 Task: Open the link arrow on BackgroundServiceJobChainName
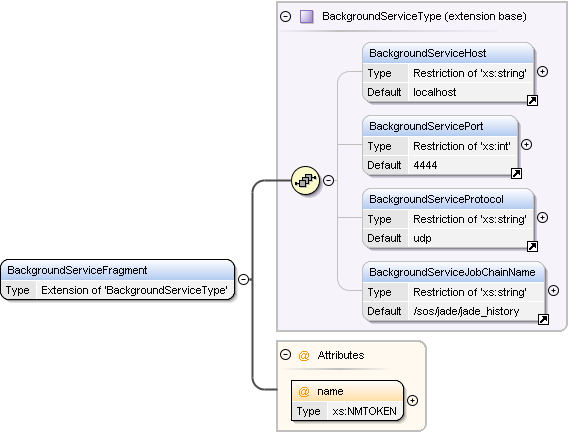pyautogui.click(x=543, y=319)
